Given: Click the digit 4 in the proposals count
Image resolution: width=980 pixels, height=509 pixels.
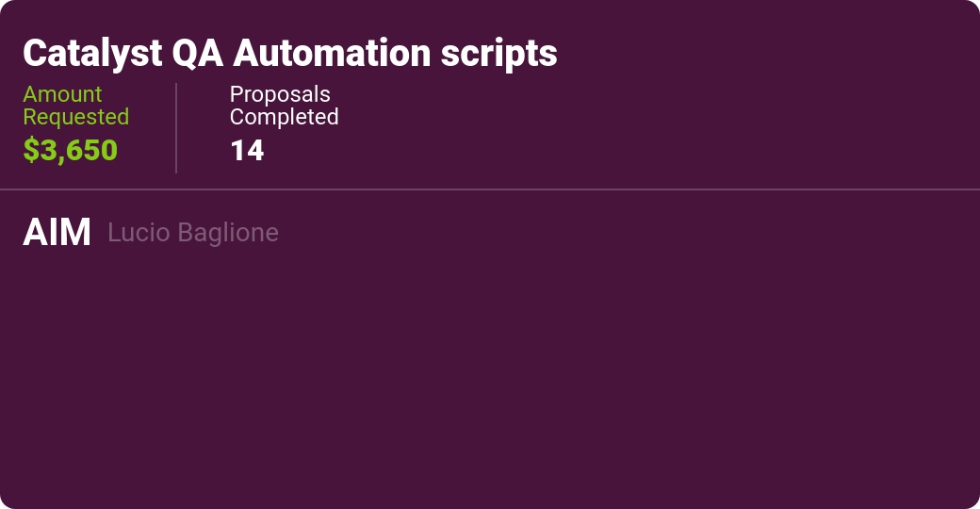Looking at the screenshot, I should tap(254, 151).
